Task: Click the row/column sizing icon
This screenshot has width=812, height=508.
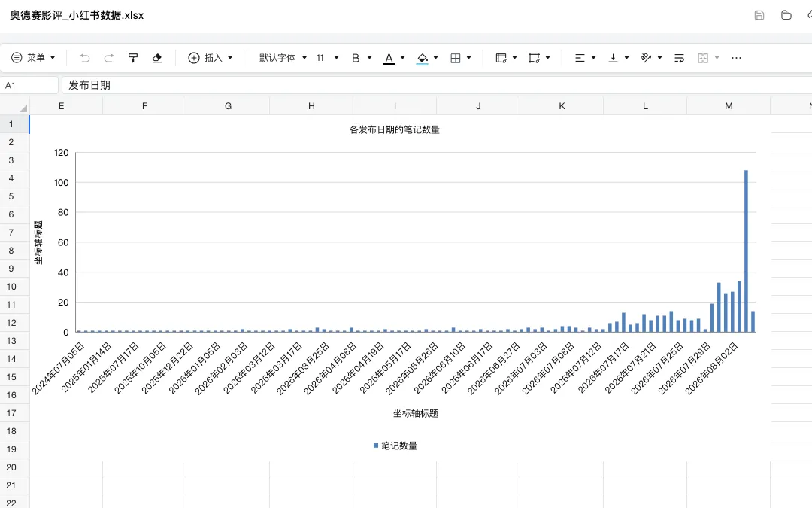Action: point(534,58)
